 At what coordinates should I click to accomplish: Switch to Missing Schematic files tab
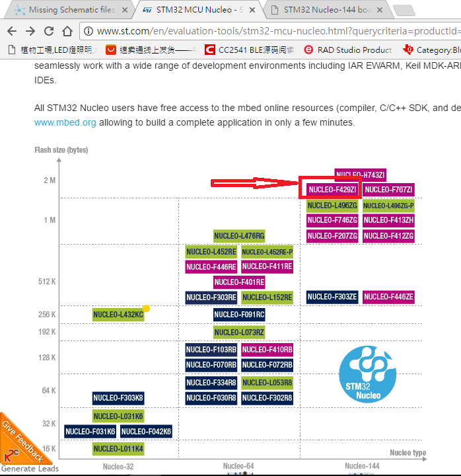point(71,10)
